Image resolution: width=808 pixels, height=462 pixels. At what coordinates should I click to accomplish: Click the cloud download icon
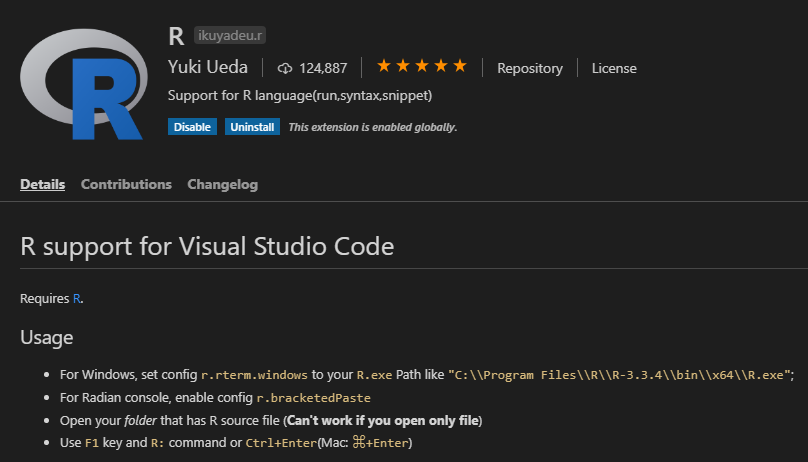(285, 68)
